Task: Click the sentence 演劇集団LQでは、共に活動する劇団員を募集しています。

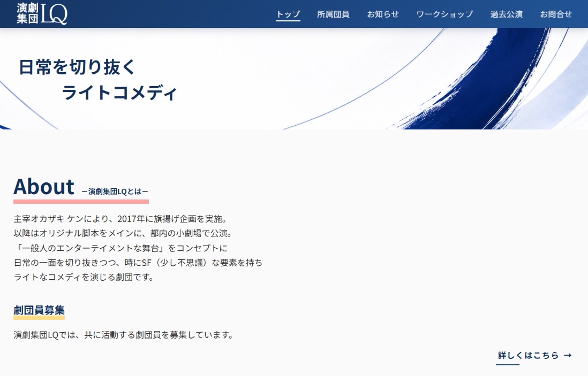Action: [123, 335]
